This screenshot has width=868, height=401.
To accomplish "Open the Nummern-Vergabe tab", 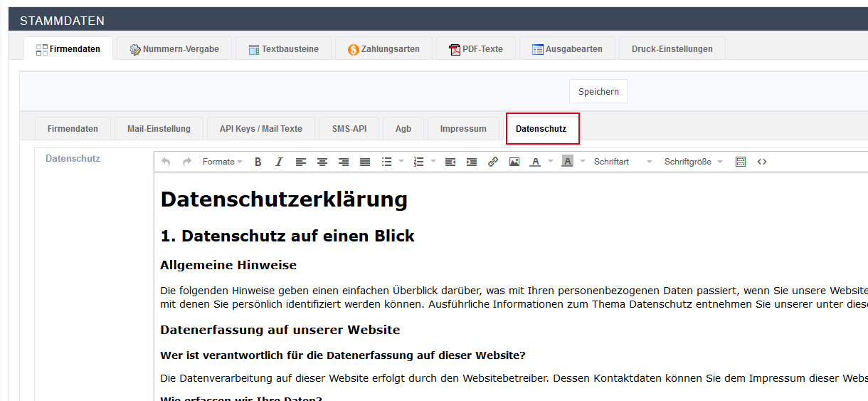I will [x=174, y=49].
